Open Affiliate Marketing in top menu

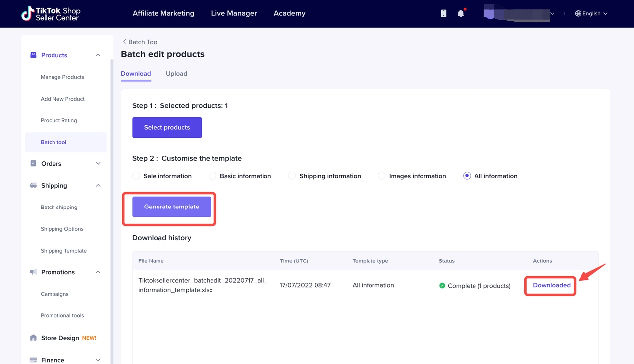point(163,13)
